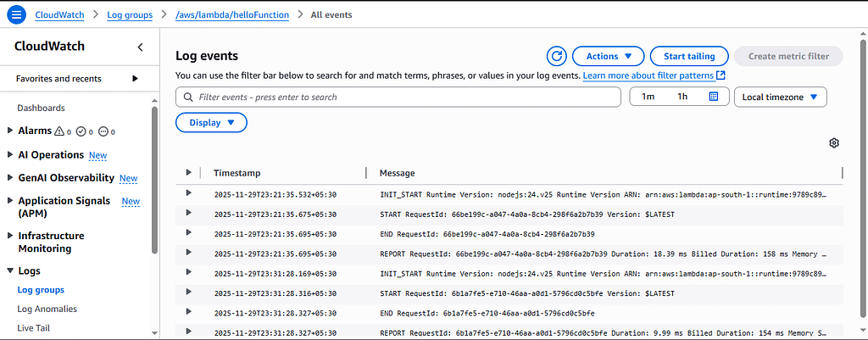Viewport: 868px width, 340px height.
Task: Open the log events settings gear
Action: [834, 142]
